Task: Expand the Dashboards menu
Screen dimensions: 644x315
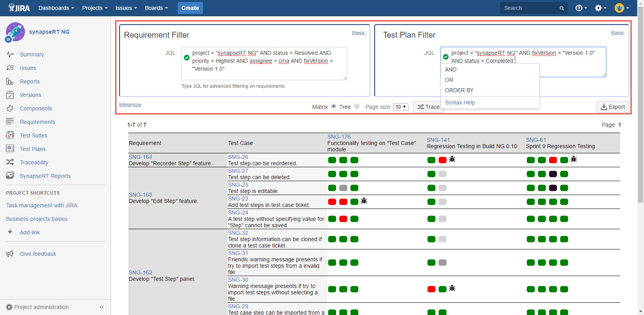Action: [x=56, y=8]
